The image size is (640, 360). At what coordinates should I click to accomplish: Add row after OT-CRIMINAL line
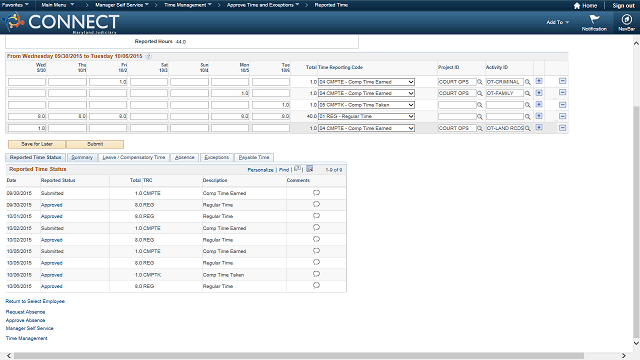point(539,81)
